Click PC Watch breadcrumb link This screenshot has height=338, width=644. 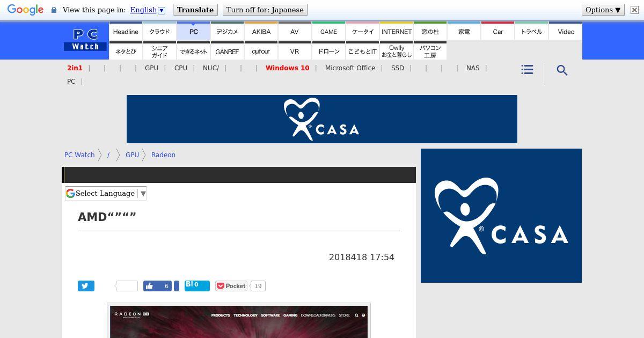pos(79,155)
